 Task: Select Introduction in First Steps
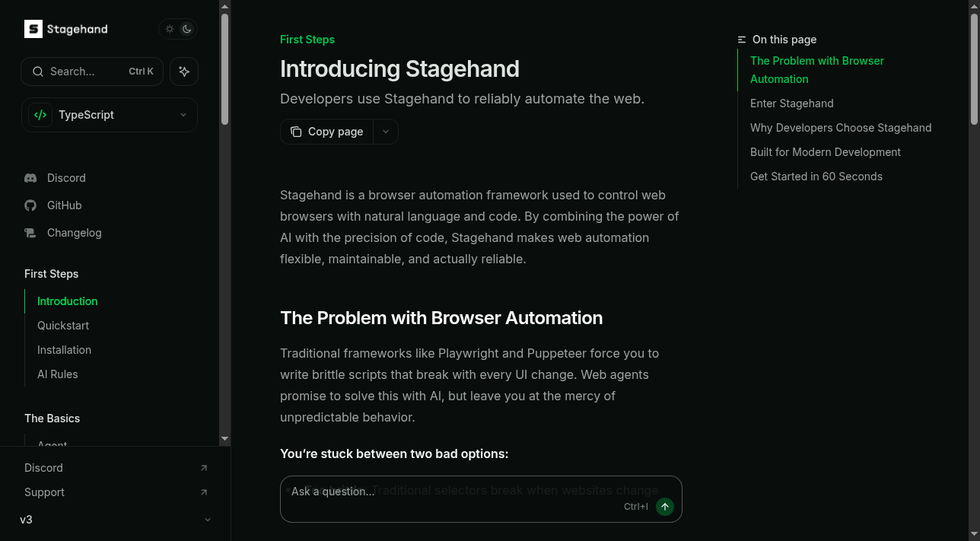pyautogui.click(x=68, y=301)
